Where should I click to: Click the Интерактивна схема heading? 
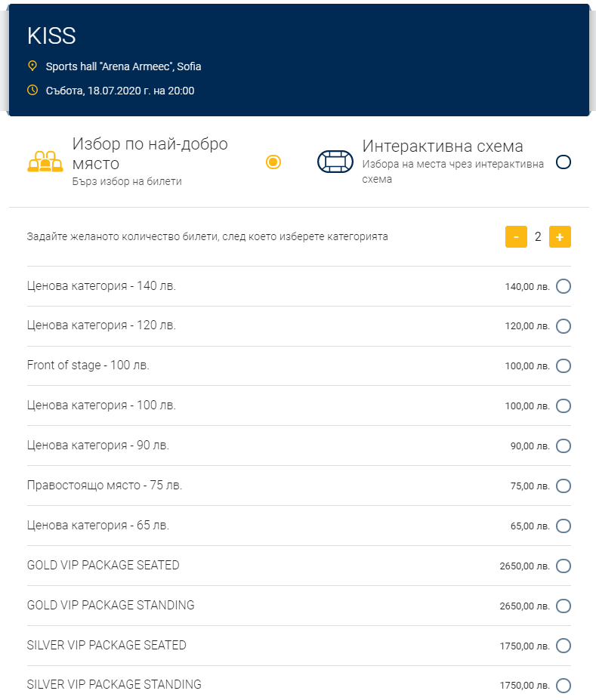(443, 146)
